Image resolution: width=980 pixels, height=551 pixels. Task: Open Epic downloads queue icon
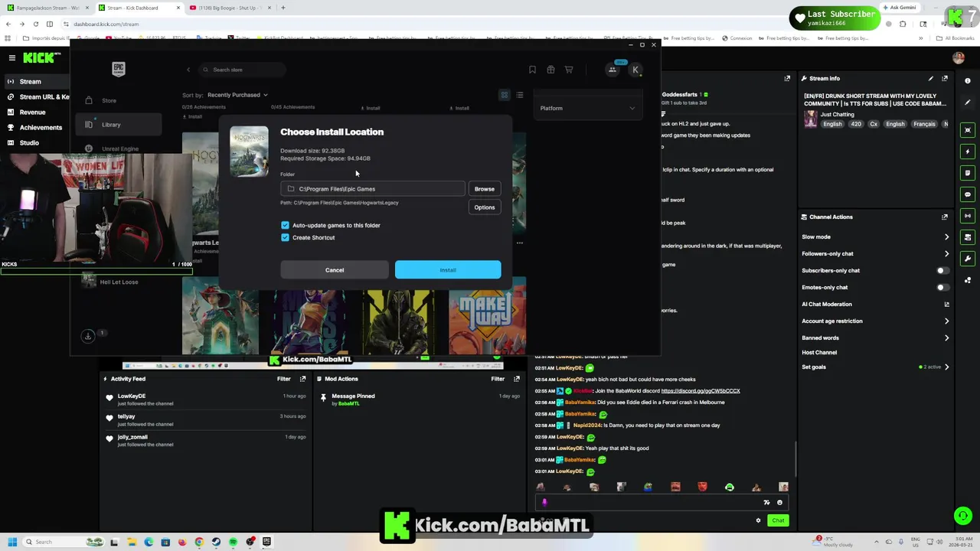[88, 335]
